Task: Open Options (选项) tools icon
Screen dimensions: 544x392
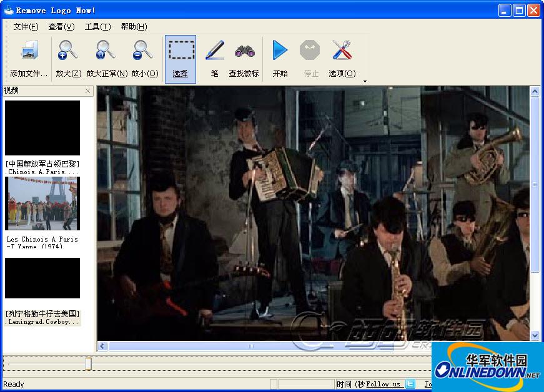Action: tap(342, 51)
